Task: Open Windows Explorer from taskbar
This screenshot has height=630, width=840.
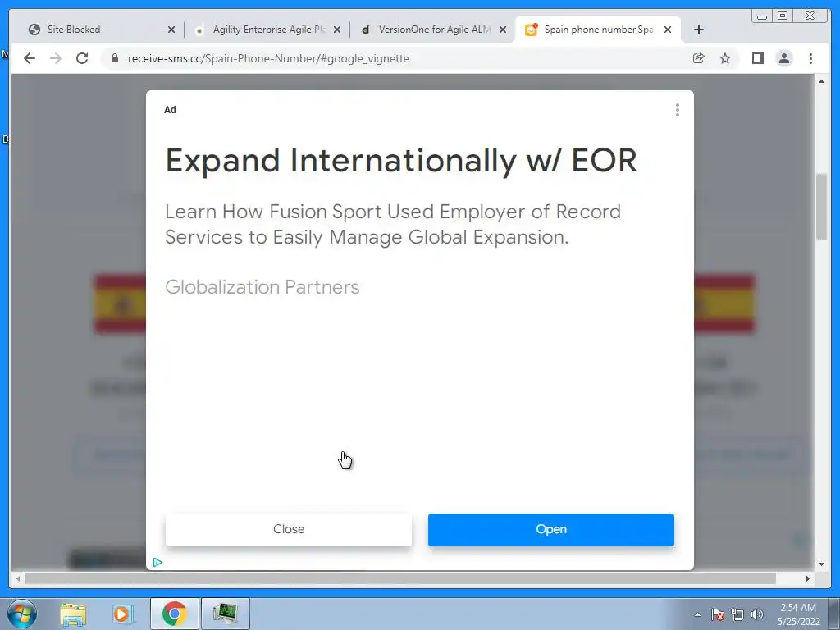Action: pos(73,614)
